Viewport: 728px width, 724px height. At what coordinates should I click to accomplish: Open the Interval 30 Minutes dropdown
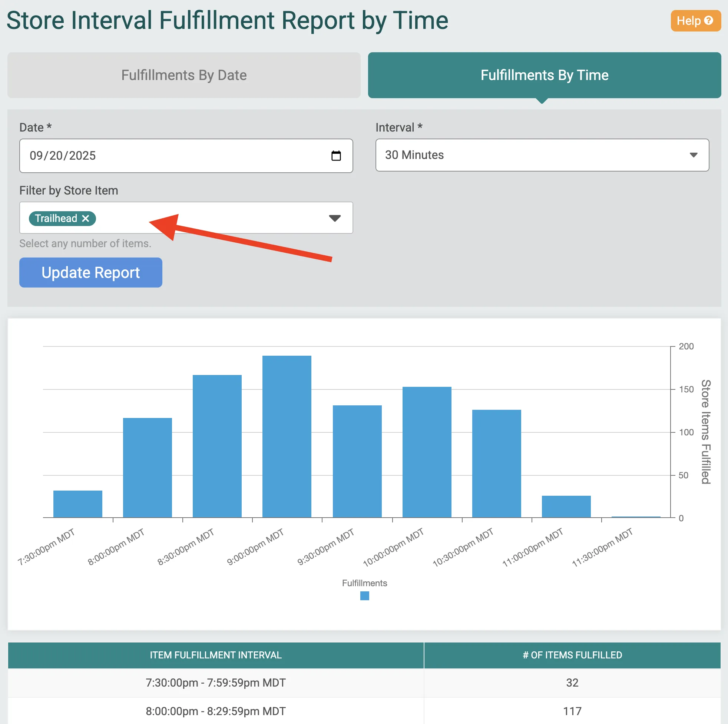tap(542, 155)
